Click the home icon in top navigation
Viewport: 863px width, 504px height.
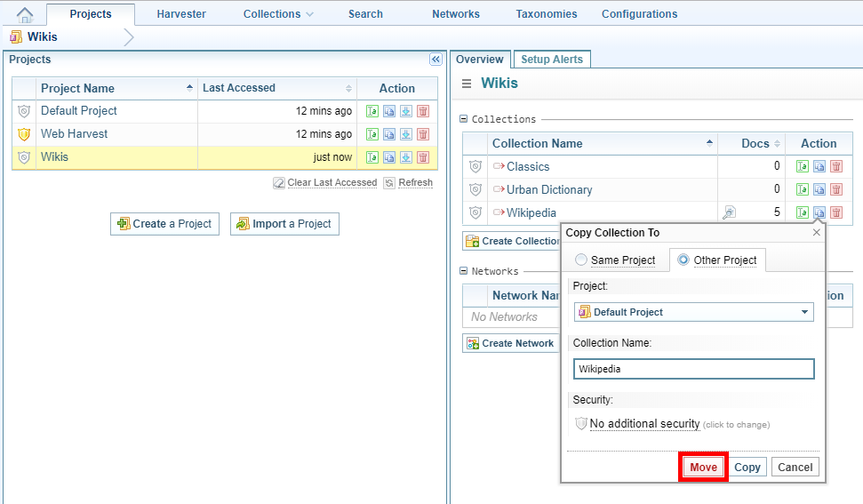(x=25, y=14)
